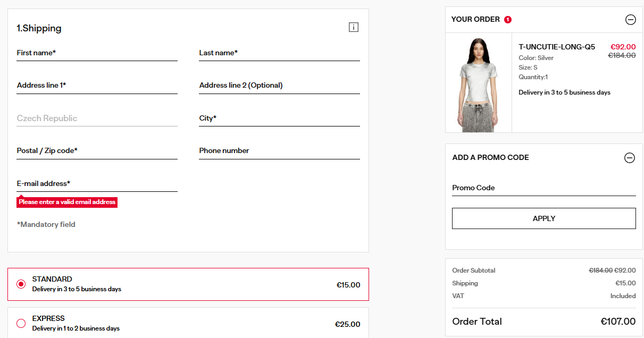This screenshot has width=644, height=338.
Task: Click the invalid email error message
Action: [x=67, y=202]
